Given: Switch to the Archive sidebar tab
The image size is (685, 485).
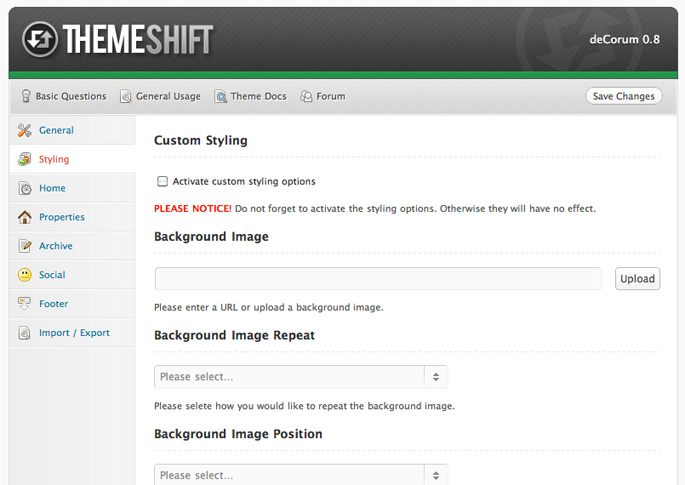Looking at the screenshot, I should (55, 246).
